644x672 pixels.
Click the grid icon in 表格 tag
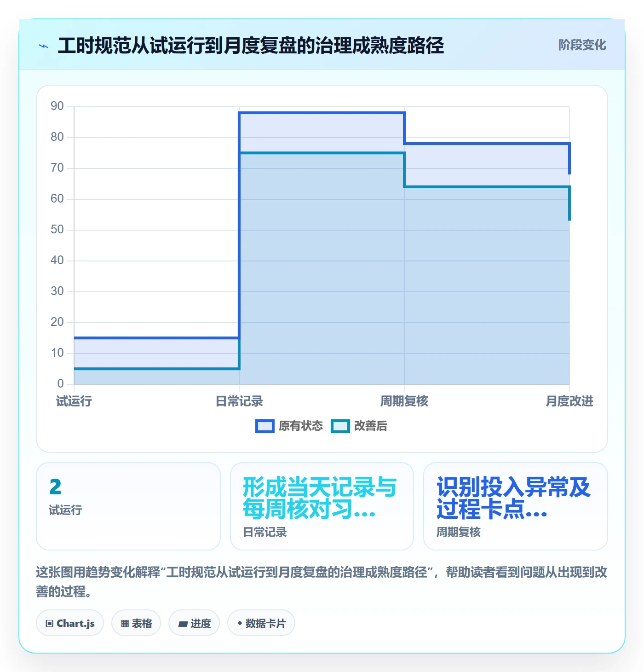[125, 624]
